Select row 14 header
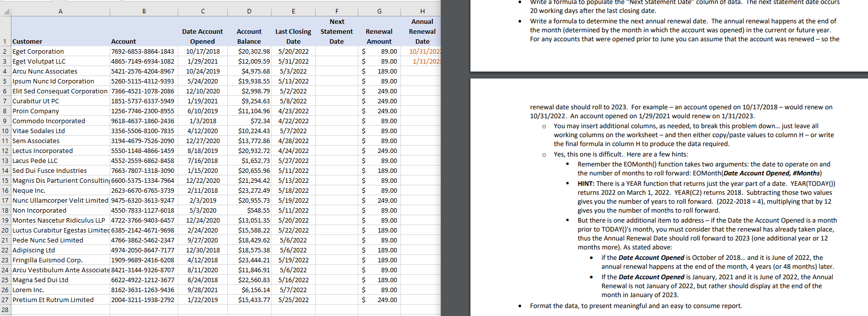The image size is (868, 316). click(x=5, y=170)
